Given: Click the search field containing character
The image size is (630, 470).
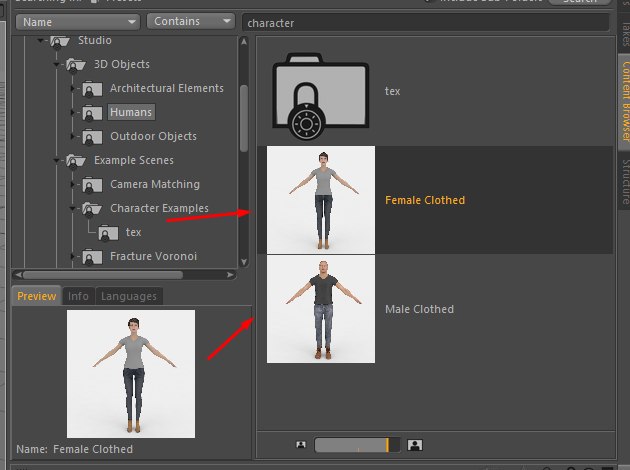Looking at the screenshot, I should [426, 23].
